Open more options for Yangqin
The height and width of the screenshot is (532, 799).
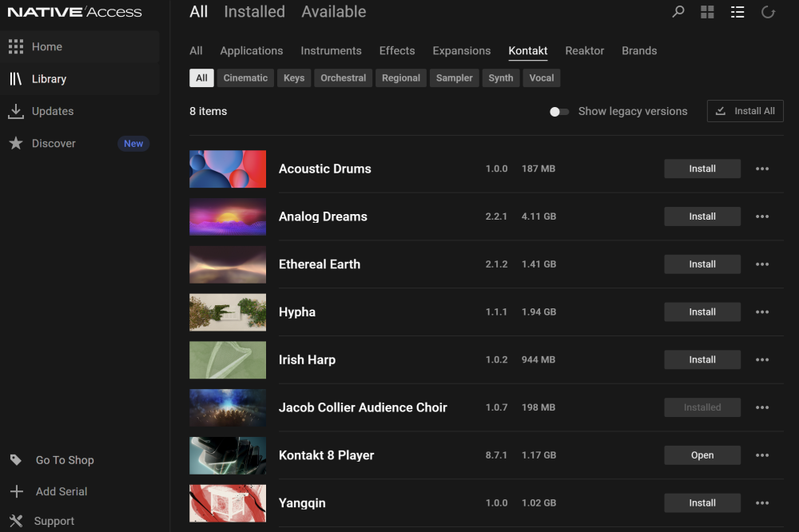[762, 503]
